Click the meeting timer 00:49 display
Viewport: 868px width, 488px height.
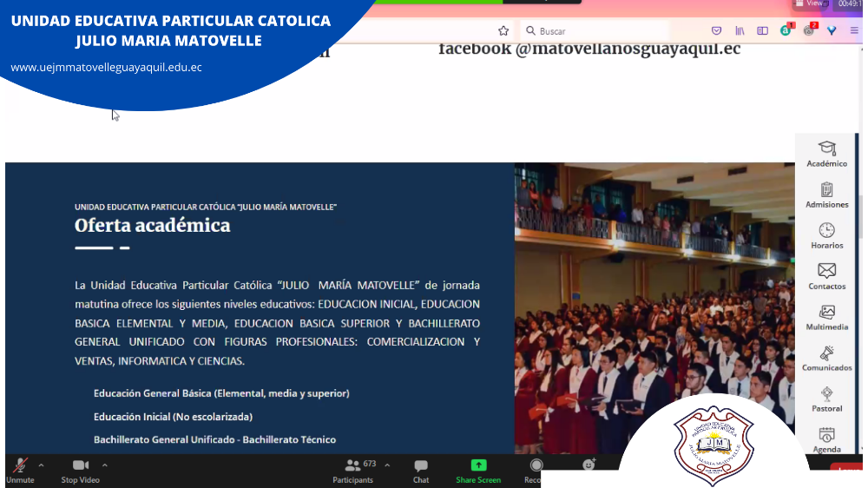(850, 3)
